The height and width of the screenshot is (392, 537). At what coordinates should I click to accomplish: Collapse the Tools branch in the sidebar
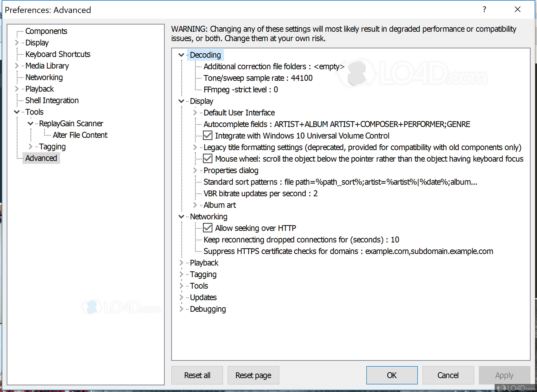coord(16,112)
